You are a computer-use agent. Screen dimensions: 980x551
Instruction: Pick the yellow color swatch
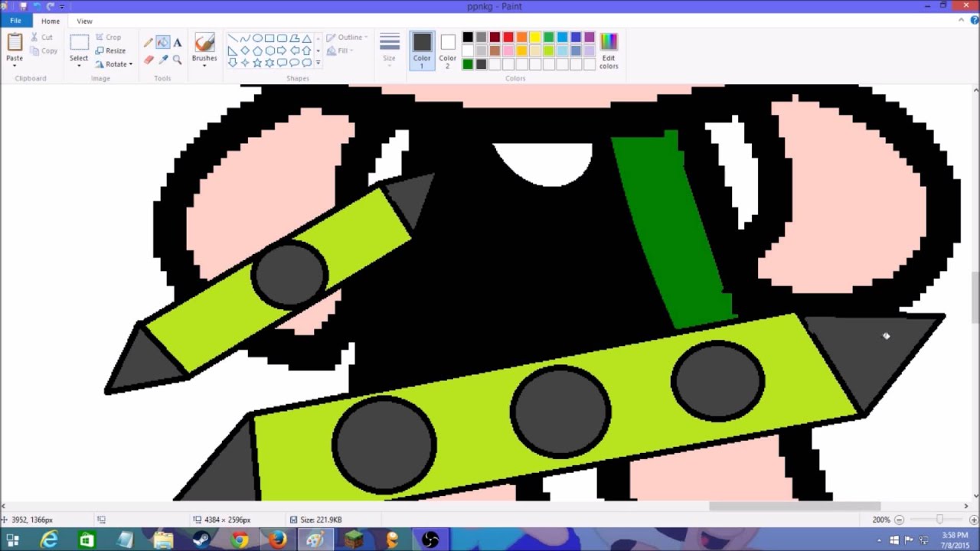point(535,37)
